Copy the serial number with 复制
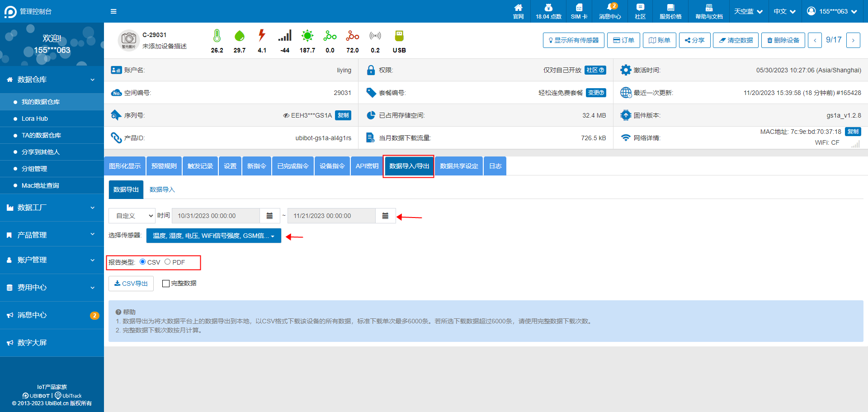This screenshot has width=868, height=412. [343, 115]
